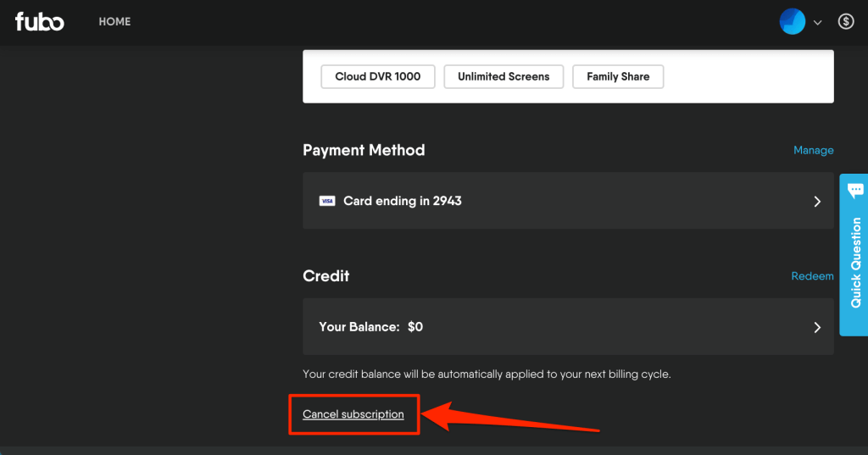Choose the Family Share add-on
Viewport: 868px width, 455px height.
coord(618,76)
